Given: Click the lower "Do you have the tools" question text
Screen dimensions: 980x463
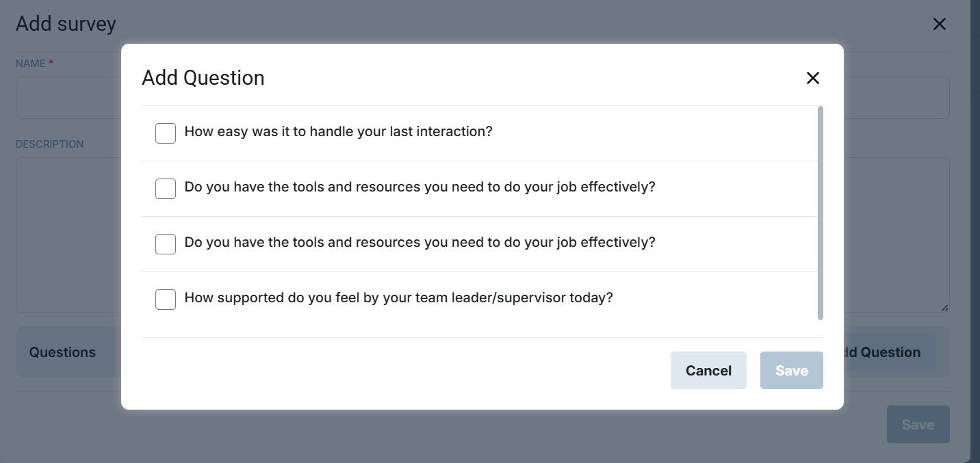Looking at the screenshot, I should pos(420,242).
